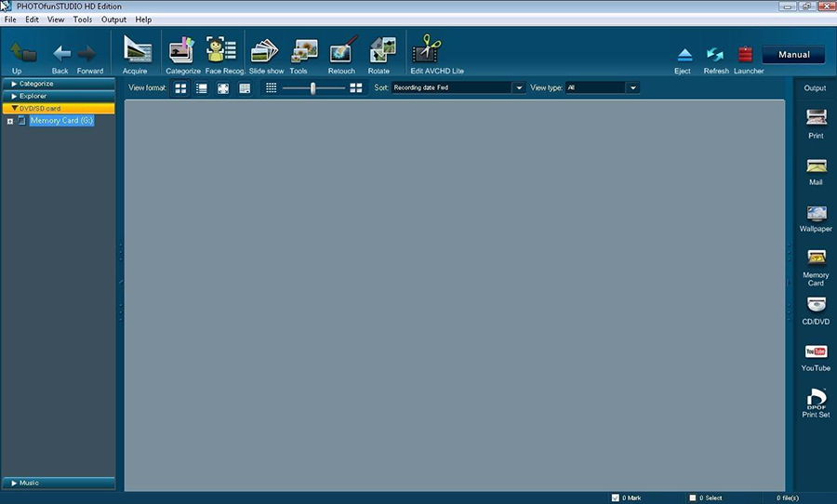Select Memory Card (G:) in tree
This screenshot has height=504, width=837.
61,121
